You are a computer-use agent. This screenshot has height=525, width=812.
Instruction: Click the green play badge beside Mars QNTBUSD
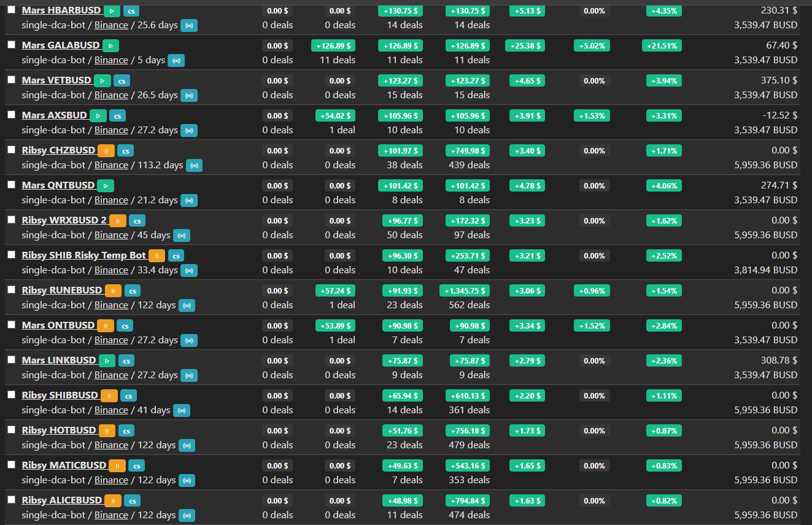pos(106,185)
